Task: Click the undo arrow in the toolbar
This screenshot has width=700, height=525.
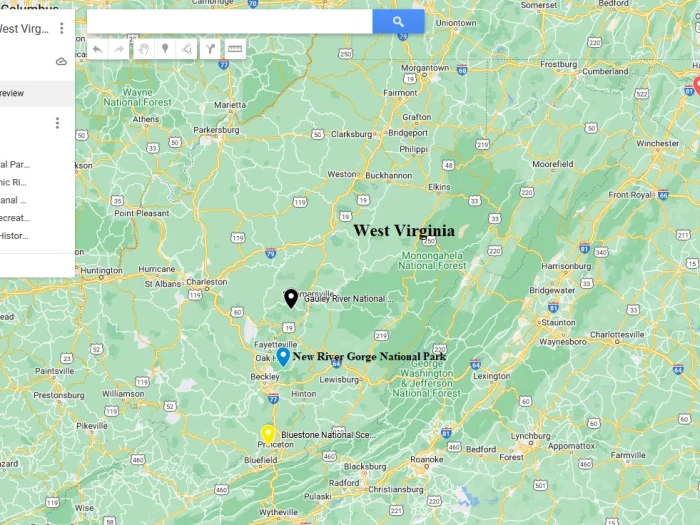Action: pyautogui.click(x=98, y=49)
